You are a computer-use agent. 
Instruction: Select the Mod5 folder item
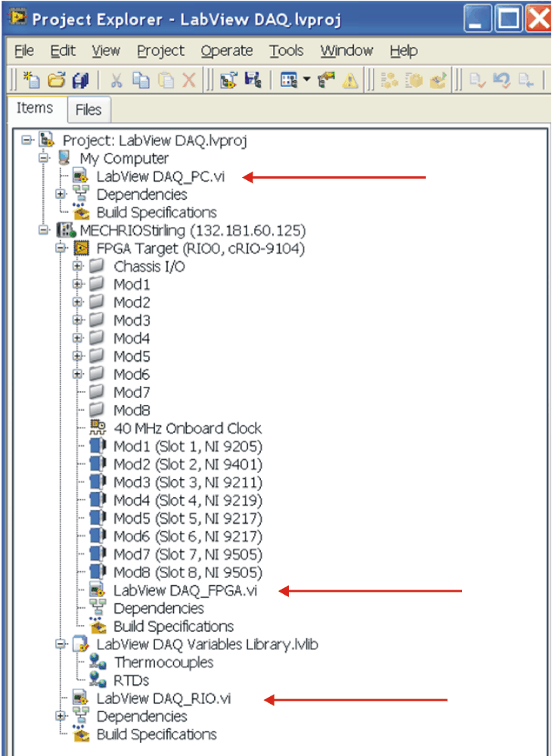click(132, 356)
